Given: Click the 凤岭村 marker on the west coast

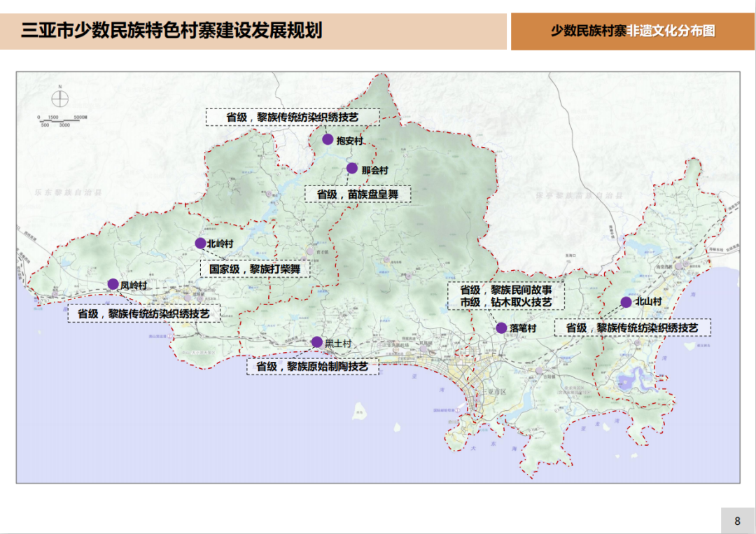Looking at the screenshot, I should pyautogui.click(x=113, y=283).
